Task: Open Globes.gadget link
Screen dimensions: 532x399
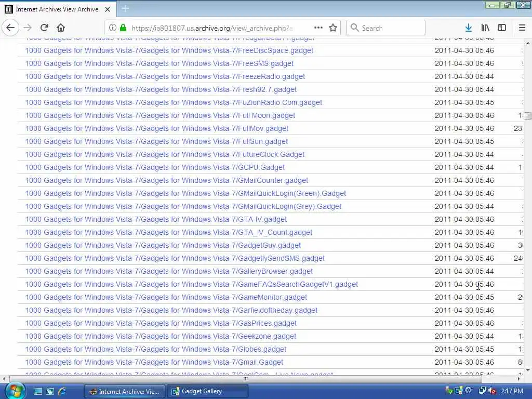Action: (156, 349)
